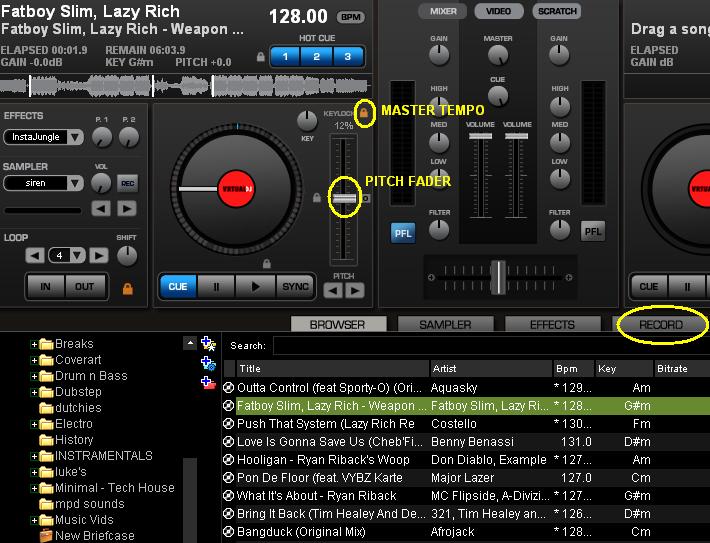Click the left deck CUE button
710x543 pixels.
(x=178, y=286)
